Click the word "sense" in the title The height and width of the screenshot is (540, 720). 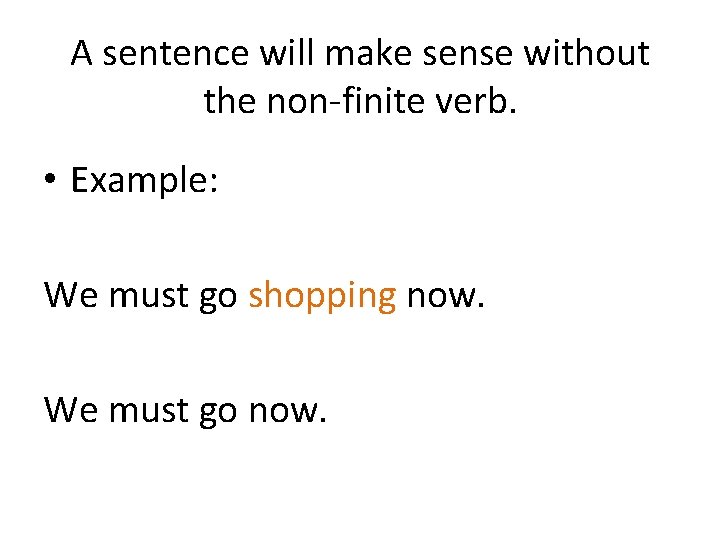click(x=467, y=55)
